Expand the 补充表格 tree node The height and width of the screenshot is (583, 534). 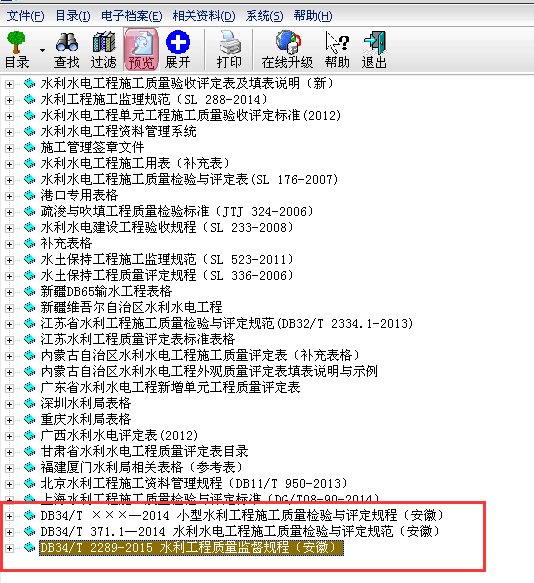pos(9,244)
